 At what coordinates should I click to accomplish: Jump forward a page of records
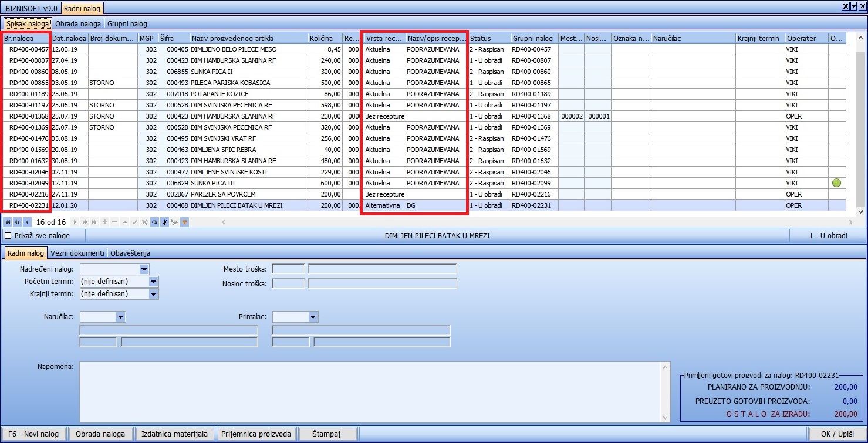point(85,222)
